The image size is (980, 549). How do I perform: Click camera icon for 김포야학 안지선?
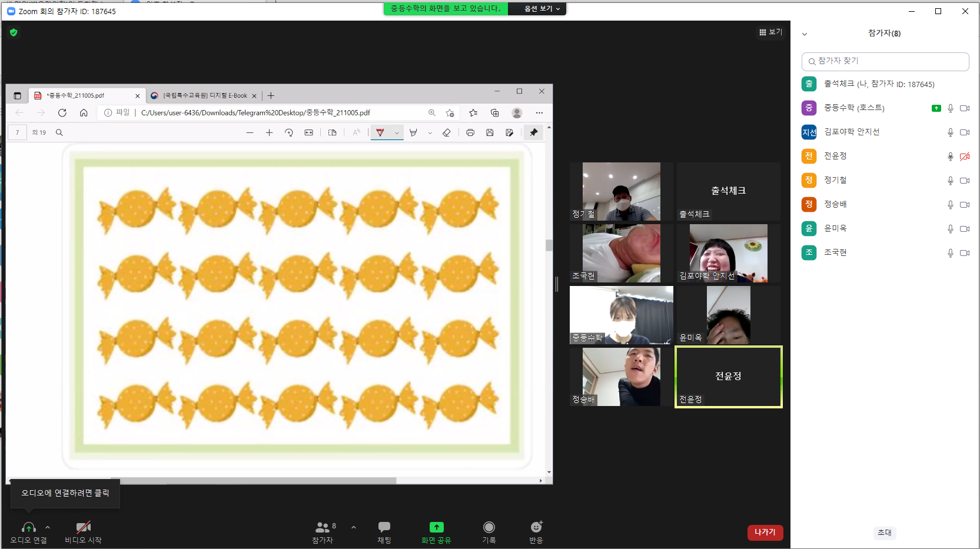click(x=965, y=132)
